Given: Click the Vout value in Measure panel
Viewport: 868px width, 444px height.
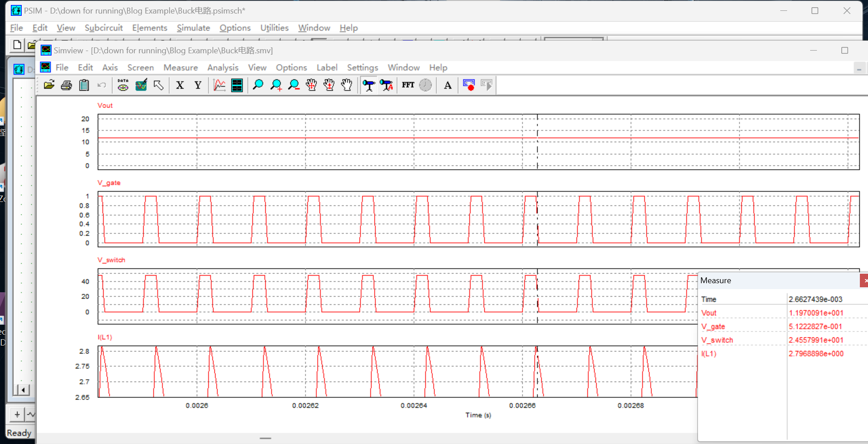Looking at the screenshot, I should [816, 313].
